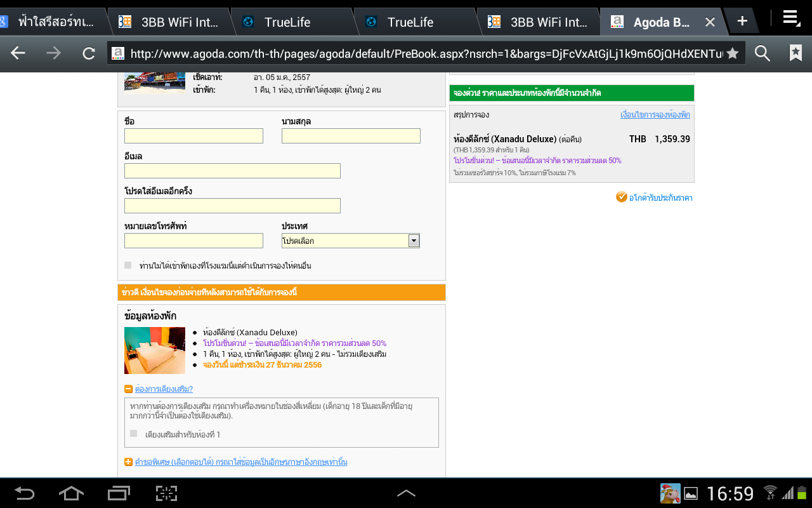Switch to the first Thai-titled tab
The width and height of the screenshot is (812, 508).
tap(53, 22)
